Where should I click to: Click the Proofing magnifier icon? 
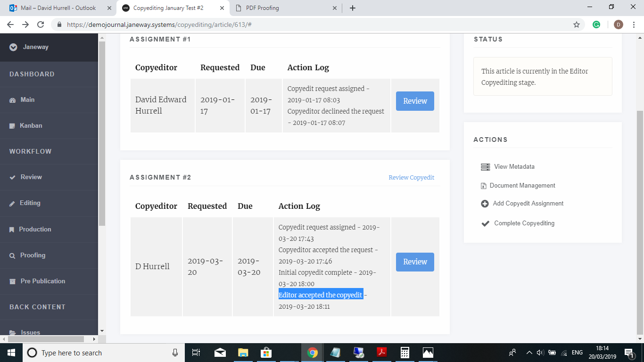(12, 255)
